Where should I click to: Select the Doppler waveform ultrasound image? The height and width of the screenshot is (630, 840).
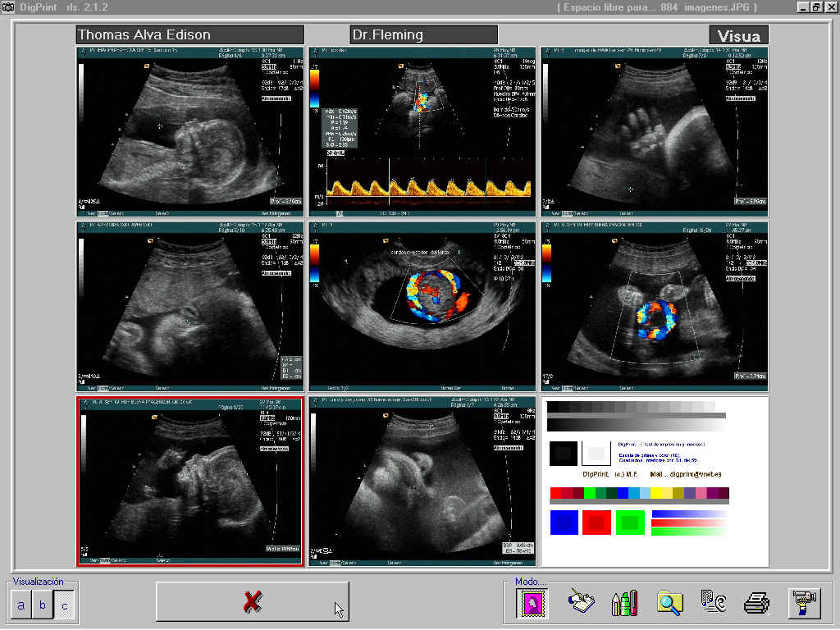coord(422,132)
